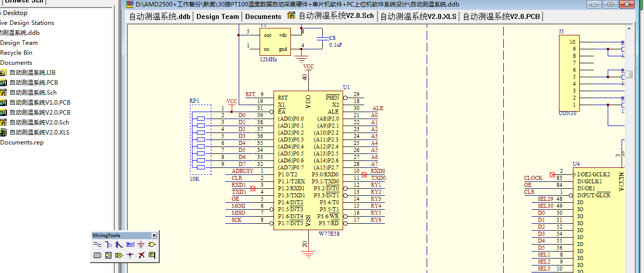
Task: Open 自动测温系统V1.0.PCB in the document tree
Action: tap(40, 103)
